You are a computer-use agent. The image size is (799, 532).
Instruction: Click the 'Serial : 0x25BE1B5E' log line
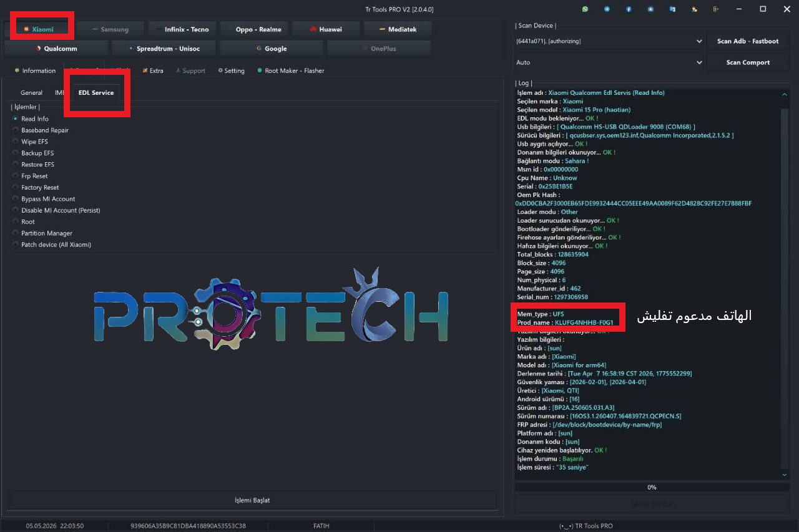545,186
